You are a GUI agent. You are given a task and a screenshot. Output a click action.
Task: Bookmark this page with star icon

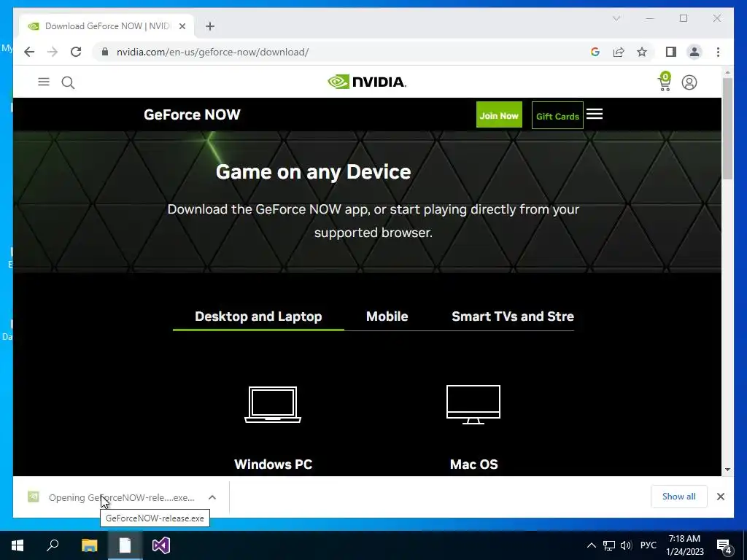point(642,52)
